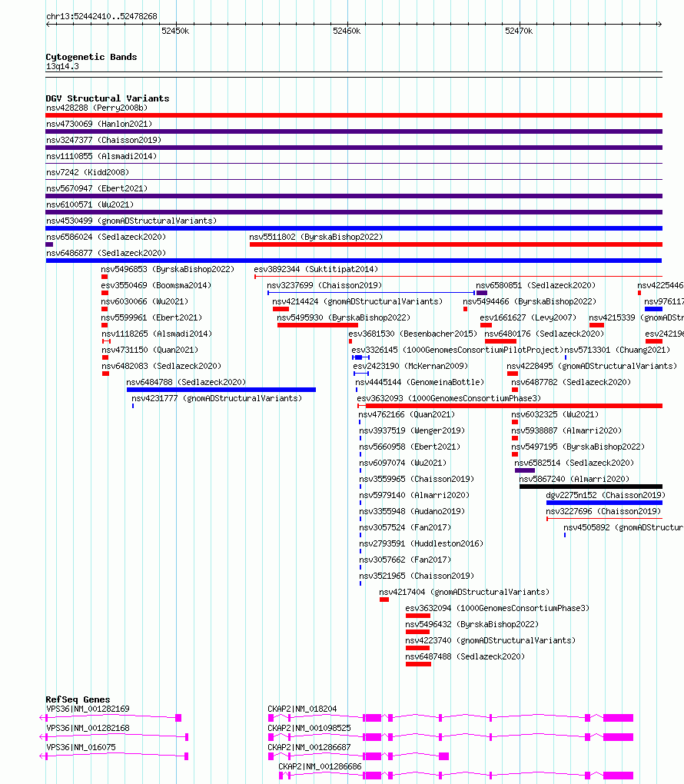
Task: Click the nsv428288 (Perry2008b) variant label
Action: [97, 108]
